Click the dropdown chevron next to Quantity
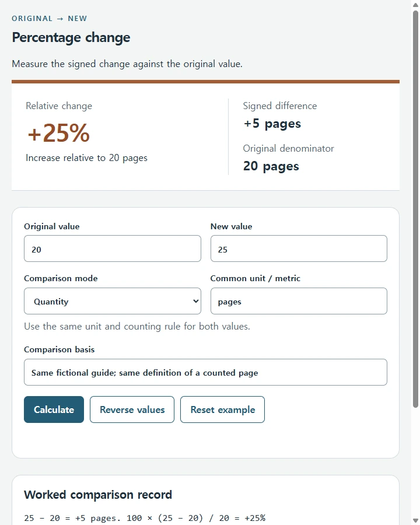Image resolution: width=420 pixels, height=525 pixels. pyautogui.click(x=196, y=301)
